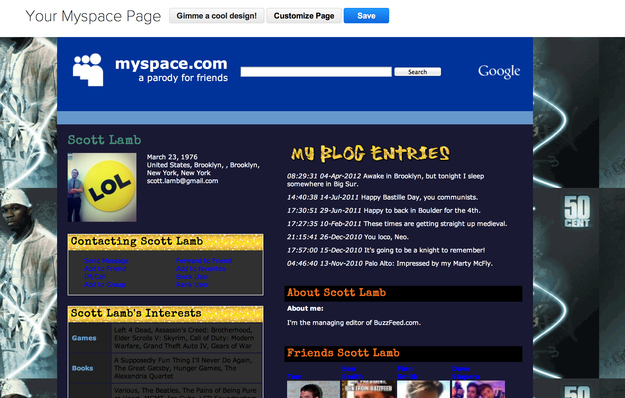Screen dimensions: 625x398
Task: Click the scott.lamb@gmail.com email text
Action: pyautogui.click(x=182, y=181)
